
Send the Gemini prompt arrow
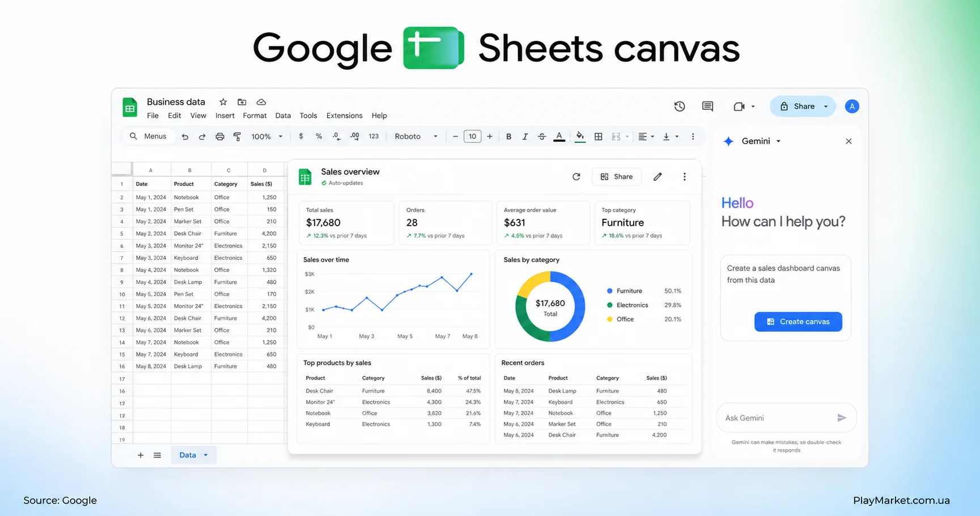[x=842, y=418]
